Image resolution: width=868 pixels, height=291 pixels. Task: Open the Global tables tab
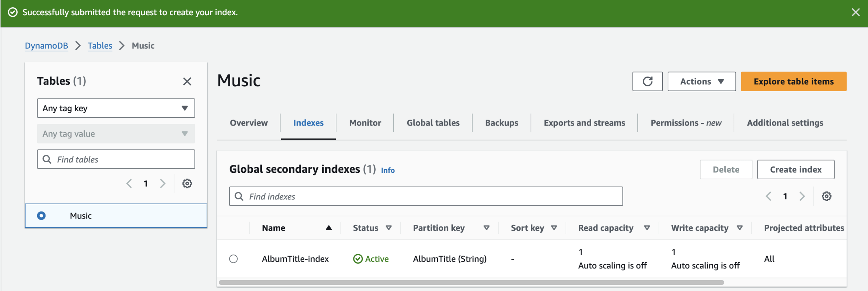433,123
